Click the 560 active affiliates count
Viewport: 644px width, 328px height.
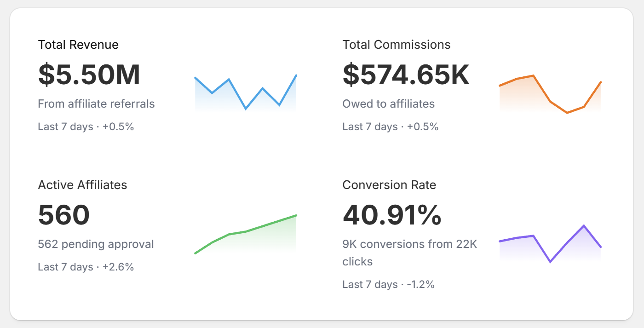[x=64, y=214]
